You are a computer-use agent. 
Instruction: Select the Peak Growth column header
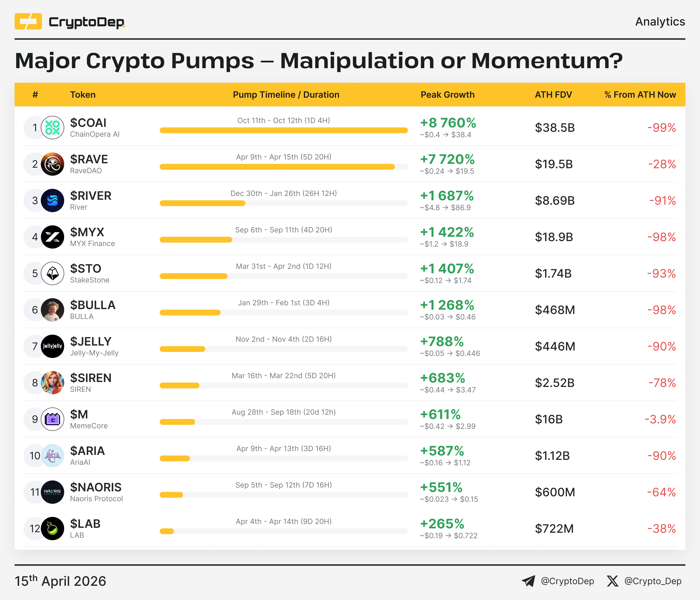point(447,95)
